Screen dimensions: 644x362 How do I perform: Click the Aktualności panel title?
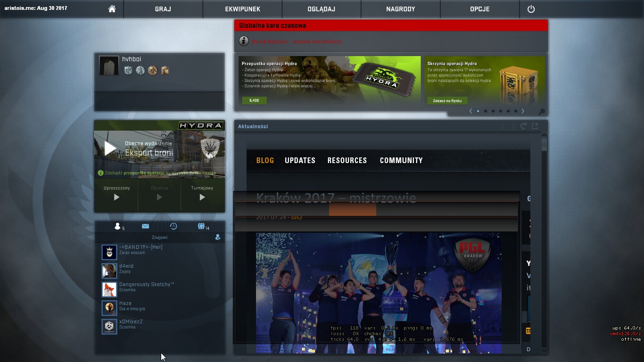[x=253, y=126]
